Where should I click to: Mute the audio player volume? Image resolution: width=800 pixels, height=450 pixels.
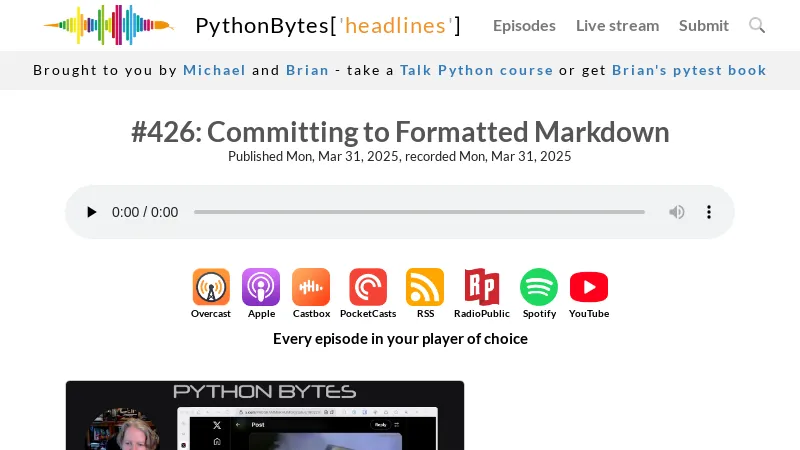coord(677,212)
